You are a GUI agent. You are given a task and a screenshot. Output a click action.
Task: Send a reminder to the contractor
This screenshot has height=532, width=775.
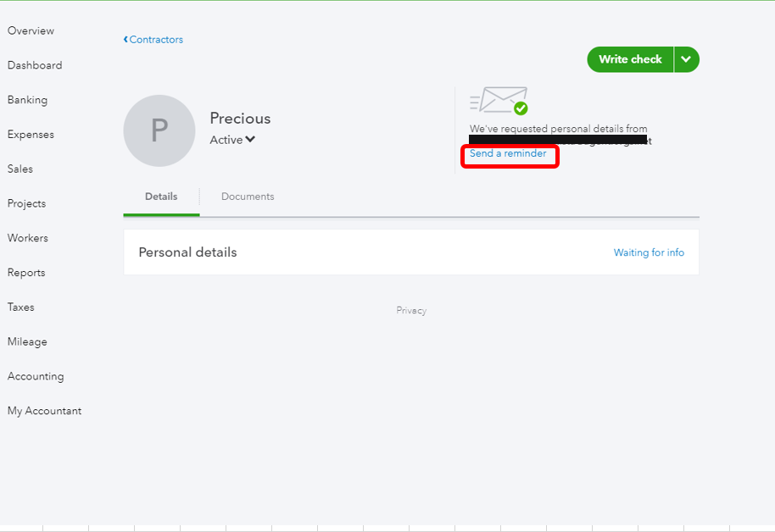(x=508, y=154)
